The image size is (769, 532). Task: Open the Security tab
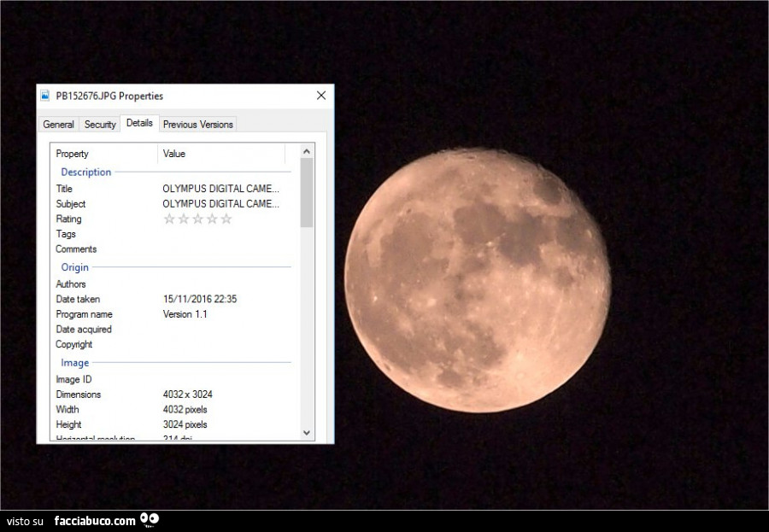coord(100,125)
